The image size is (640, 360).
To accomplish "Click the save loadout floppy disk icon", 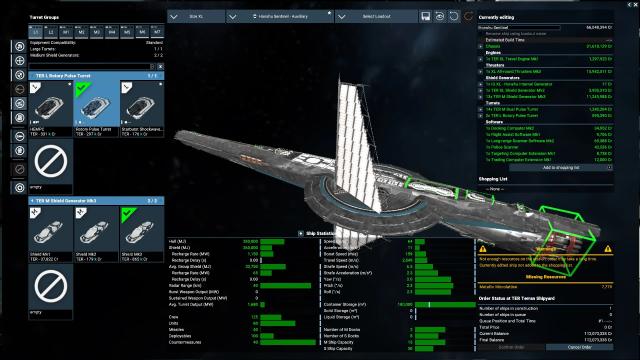I will [425, 16].
